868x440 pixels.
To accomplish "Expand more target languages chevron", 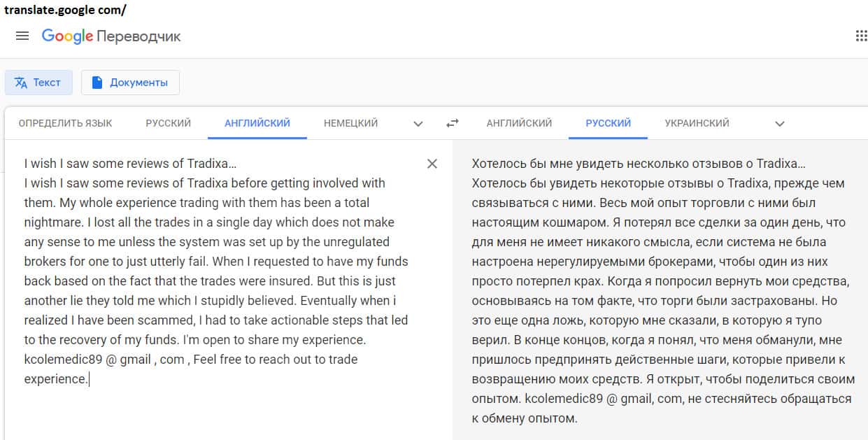I will (780, 124).
